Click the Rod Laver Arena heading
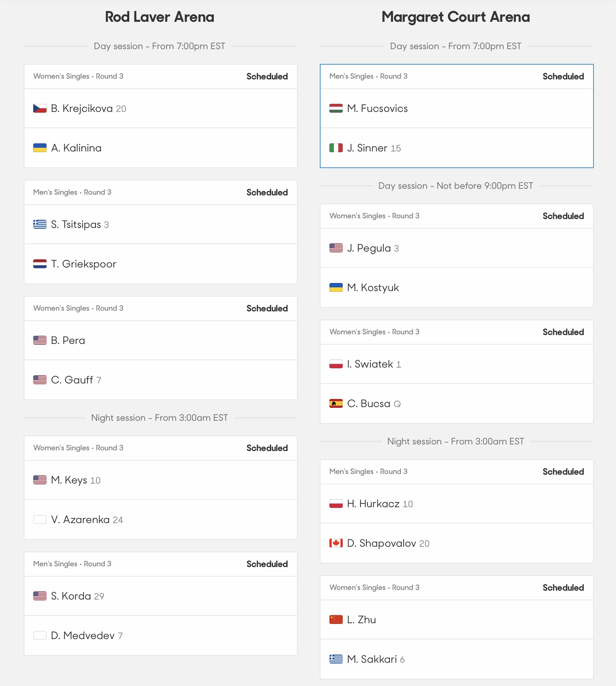 pos(160,17)
